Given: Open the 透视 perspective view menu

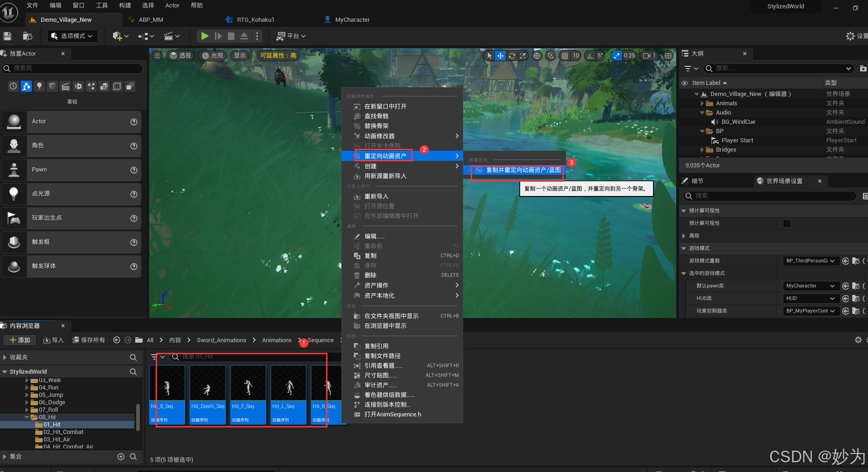Looking at the screenshot, I should pyautogui.click(x=180, y=56).
